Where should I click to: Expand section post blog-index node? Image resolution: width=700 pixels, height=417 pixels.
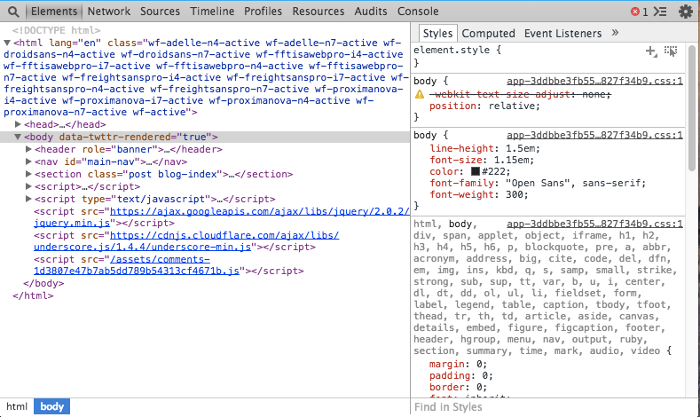[x=29, y=174]
